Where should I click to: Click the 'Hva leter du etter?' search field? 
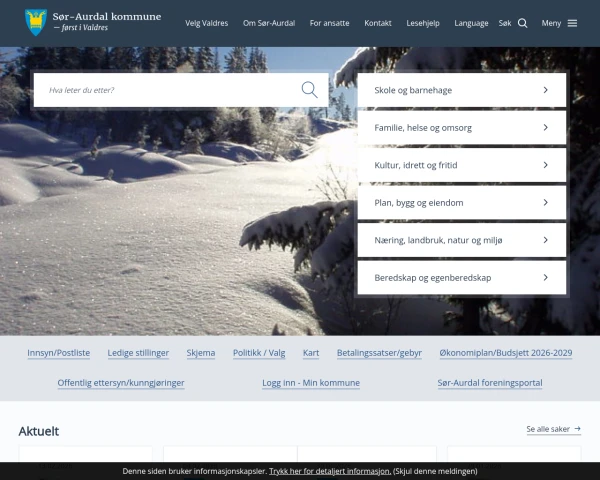click(x=170, y=90)
